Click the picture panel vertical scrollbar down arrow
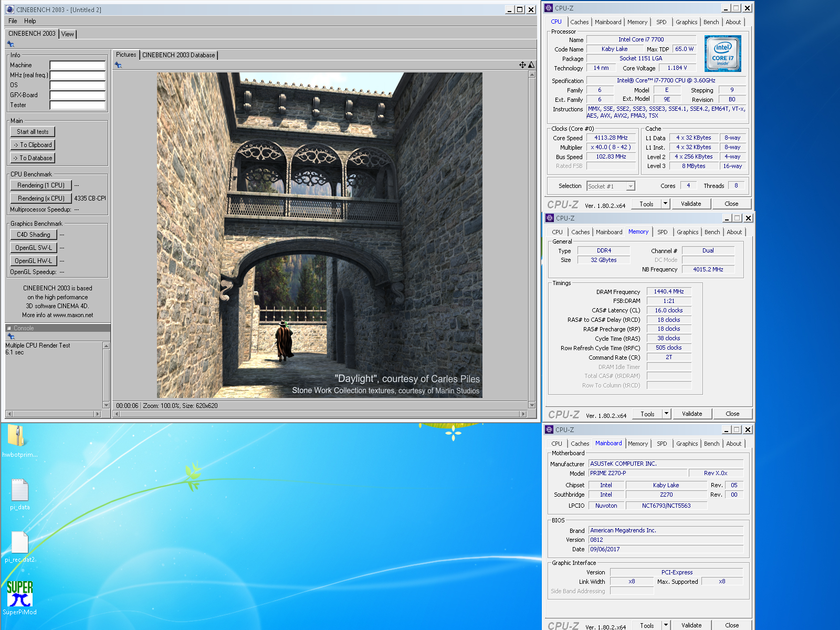This screenshot has height=630, width=840. click(532, 405)
